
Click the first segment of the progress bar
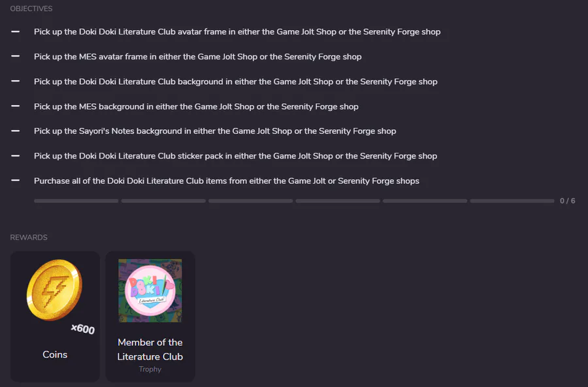pos(76,201)
